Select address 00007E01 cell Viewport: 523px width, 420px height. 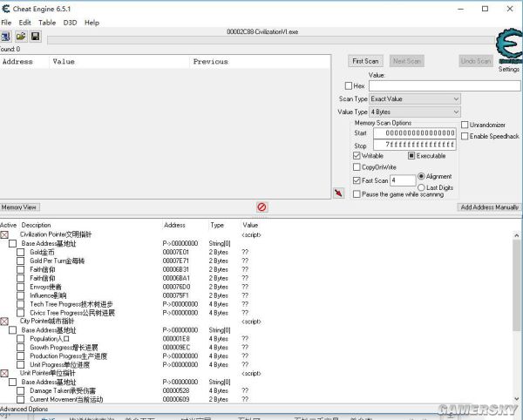176,252
